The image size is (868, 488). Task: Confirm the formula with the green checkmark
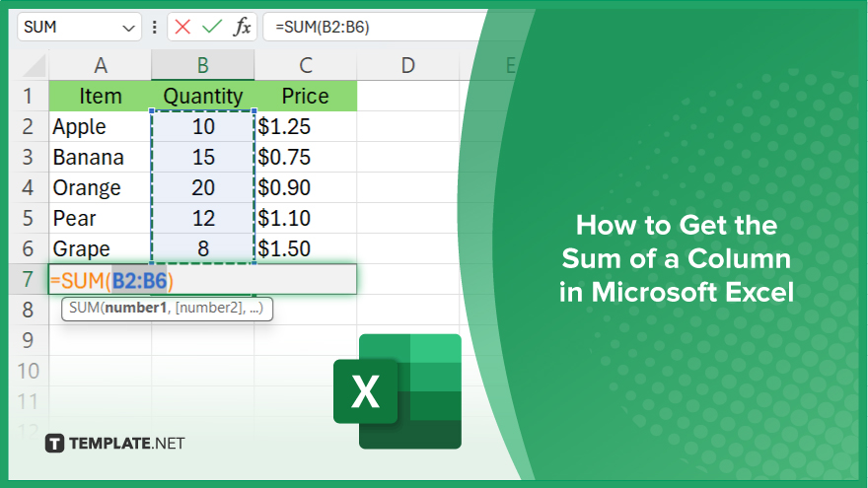(x=212, y=27)
